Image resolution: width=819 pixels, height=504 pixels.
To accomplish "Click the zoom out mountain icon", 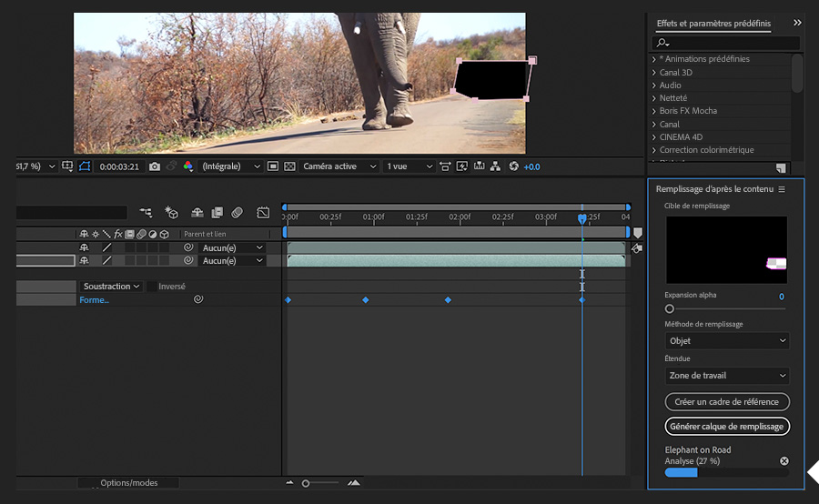I will coord(290,482).
